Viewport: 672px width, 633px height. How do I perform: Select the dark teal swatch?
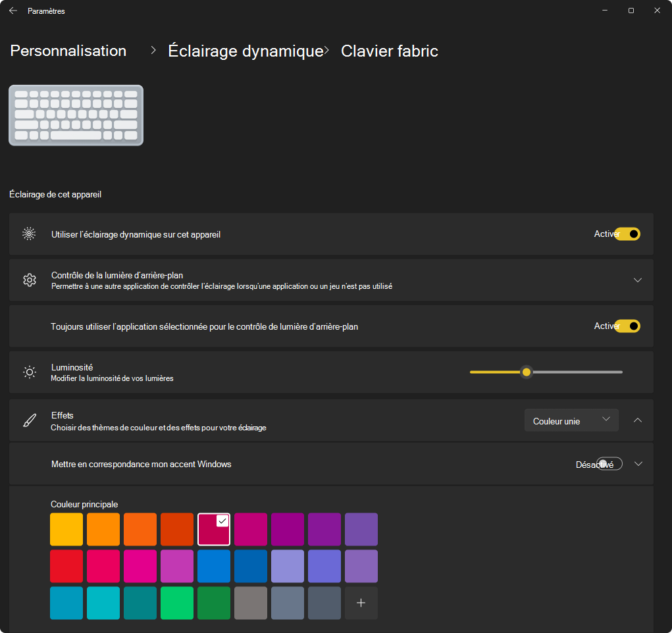click(140, 603)
